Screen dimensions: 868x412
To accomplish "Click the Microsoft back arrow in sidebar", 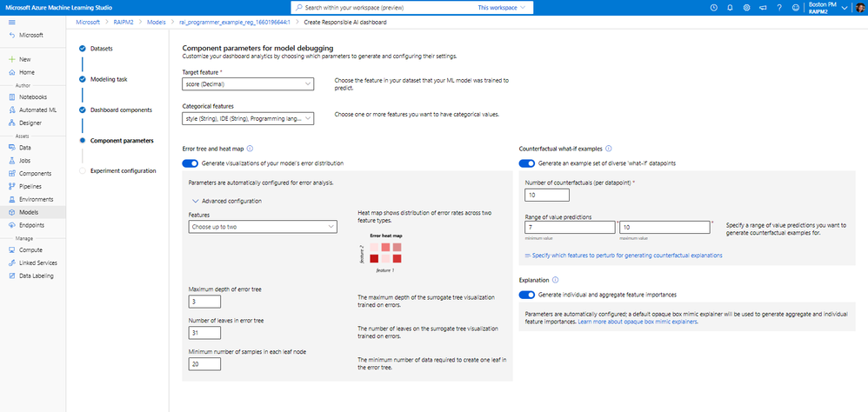I will tap(12, 35).
